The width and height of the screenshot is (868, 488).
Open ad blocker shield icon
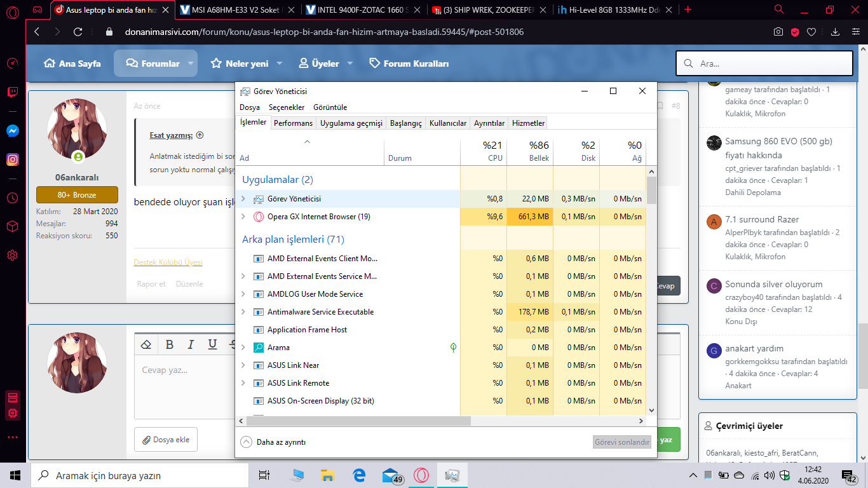pyautogui.click(x=795, y=32)
